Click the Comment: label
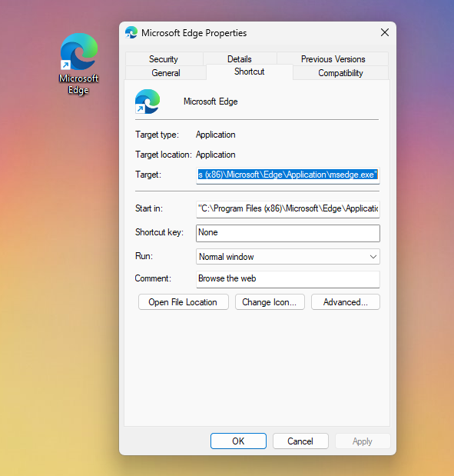The image size is (454, 476). [153, 278]
